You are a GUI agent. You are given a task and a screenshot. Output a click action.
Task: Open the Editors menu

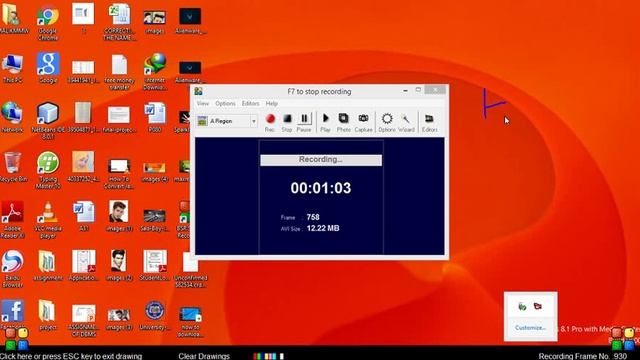tap(250, 104)
